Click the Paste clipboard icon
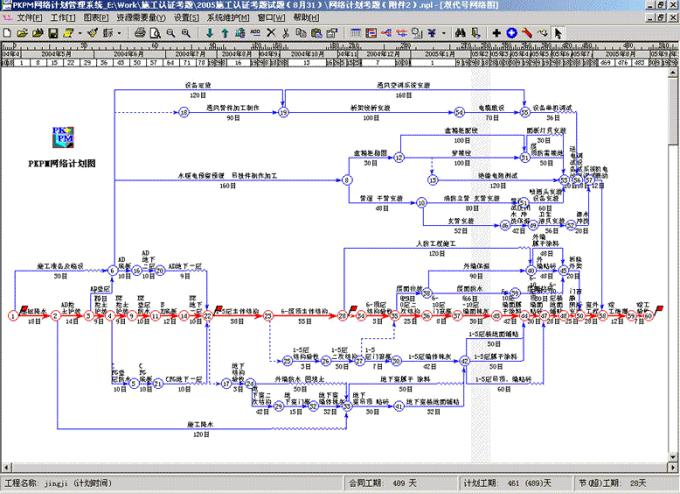This screenshot has width=680, height=494. tap(317, 33)
